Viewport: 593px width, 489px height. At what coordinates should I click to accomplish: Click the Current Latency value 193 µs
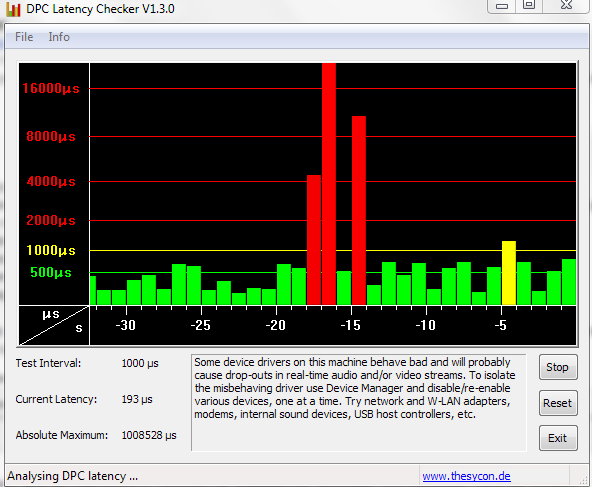pyautogui.click(x=137, y=399)
